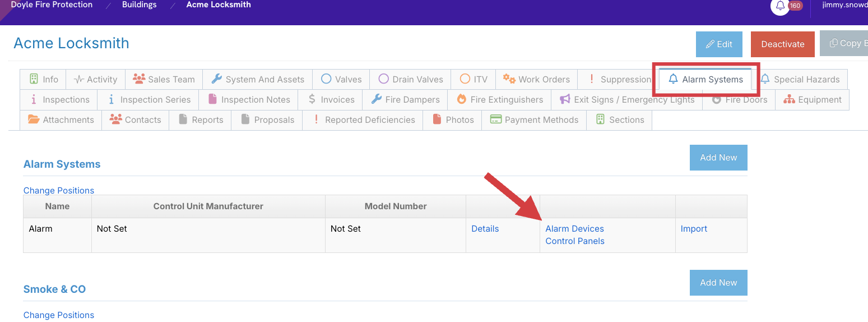
Task: Go to Doyle Fire Protection breadcrumb
Action: (x=52, y=4)
